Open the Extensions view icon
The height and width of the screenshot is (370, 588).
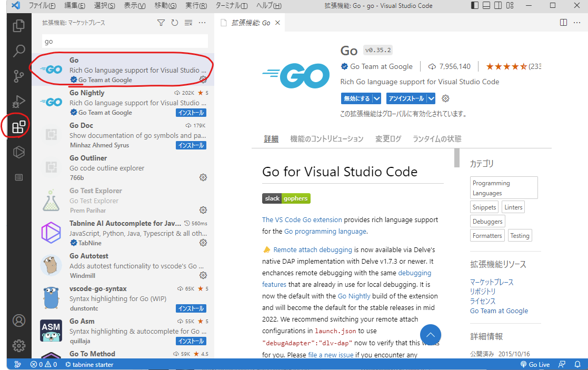pos(19,127)
